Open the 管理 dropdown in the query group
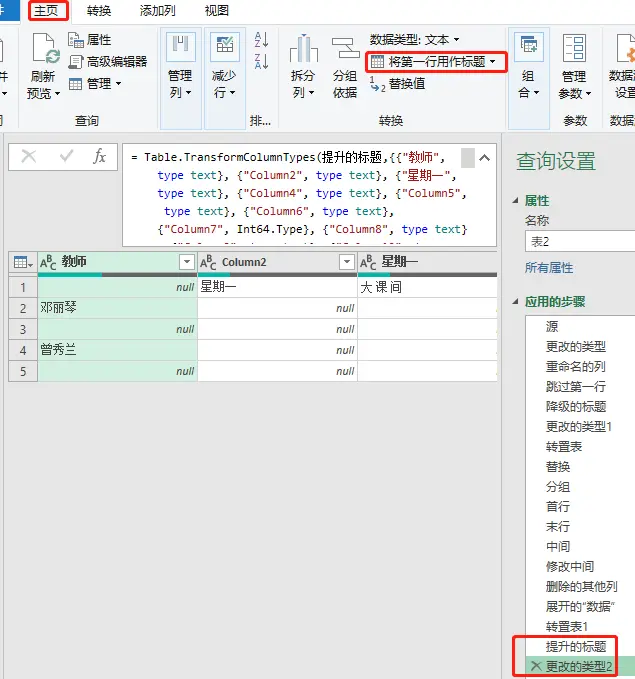This screenshot has width=635, height=679. [x=94, y=84]
